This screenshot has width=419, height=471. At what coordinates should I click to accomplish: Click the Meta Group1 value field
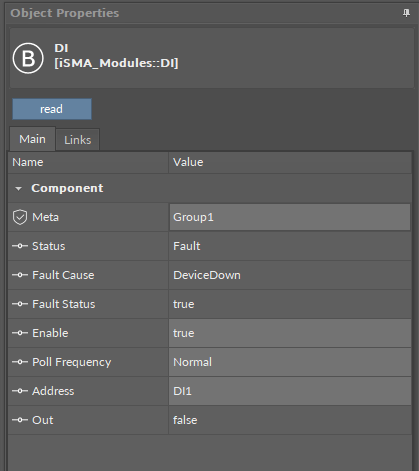tap(290, 217)
